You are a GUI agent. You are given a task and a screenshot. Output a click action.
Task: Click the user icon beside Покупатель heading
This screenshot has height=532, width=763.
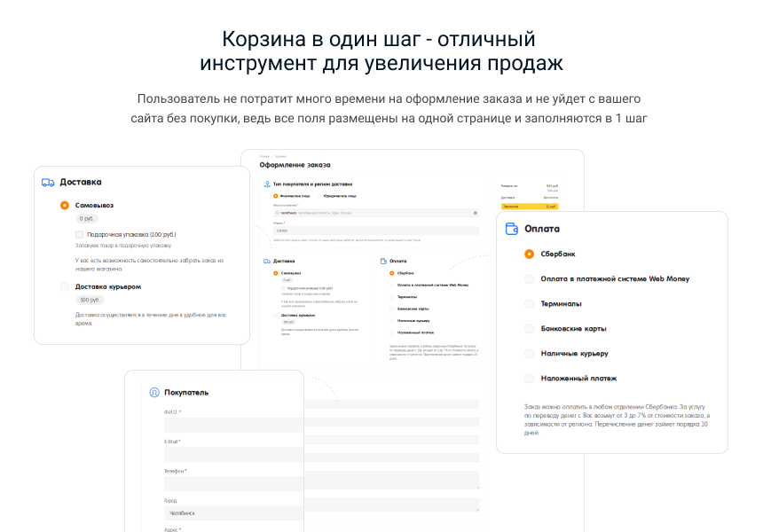(x=154, y=392)
